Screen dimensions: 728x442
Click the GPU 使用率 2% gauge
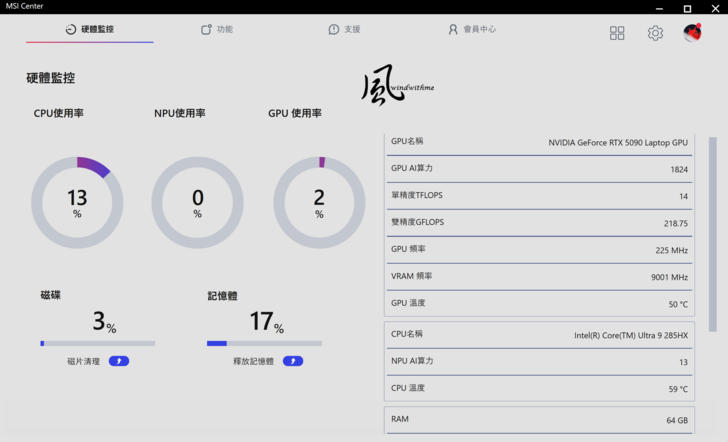[319, 203]
